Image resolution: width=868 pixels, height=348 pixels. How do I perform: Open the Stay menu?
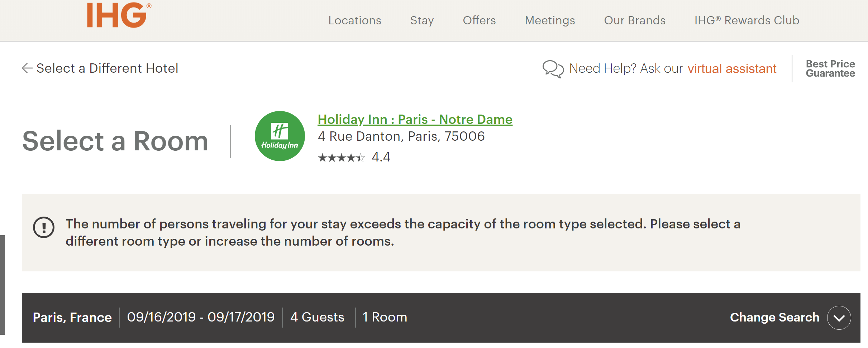coord(422,20)
